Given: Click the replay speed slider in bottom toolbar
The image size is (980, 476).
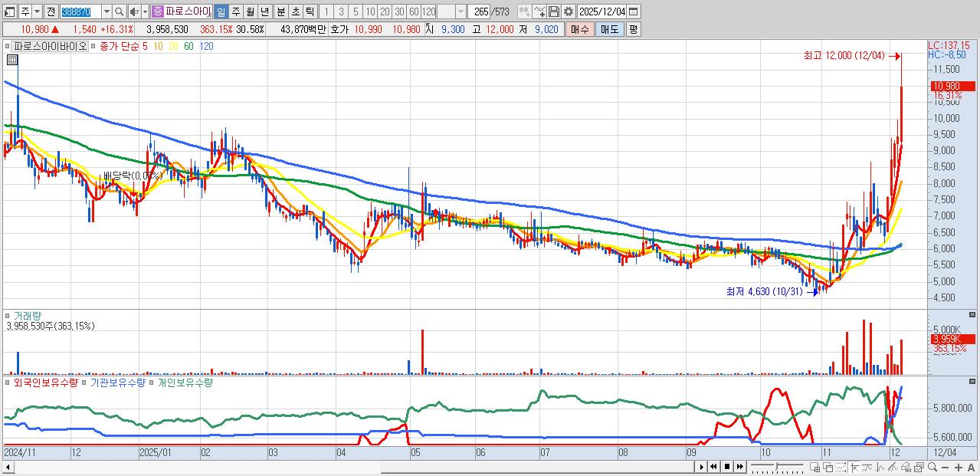Looking at the screenshot, I should (777, 467).
